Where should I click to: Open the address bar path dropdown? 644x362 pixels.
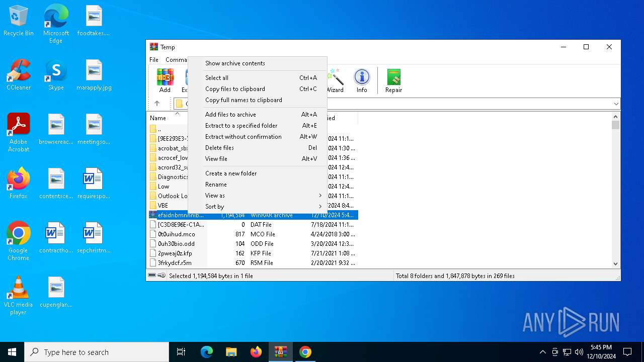tap(616, 104)
